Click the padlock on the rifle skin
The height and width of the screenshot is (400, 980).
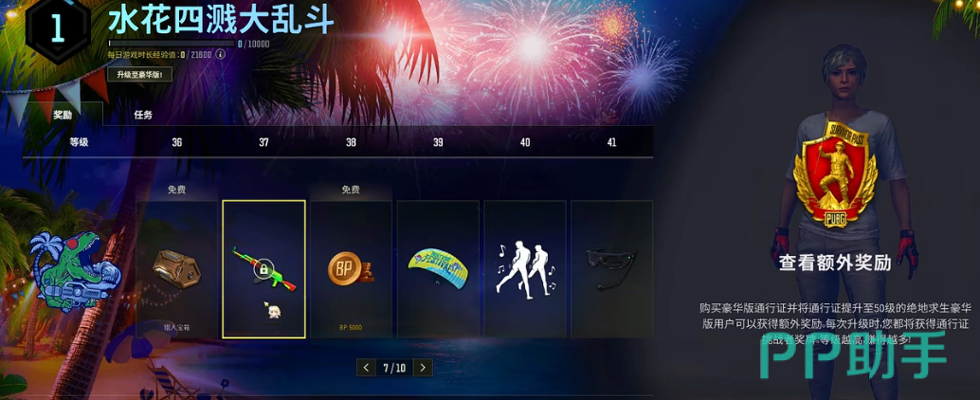pos(263,269)
